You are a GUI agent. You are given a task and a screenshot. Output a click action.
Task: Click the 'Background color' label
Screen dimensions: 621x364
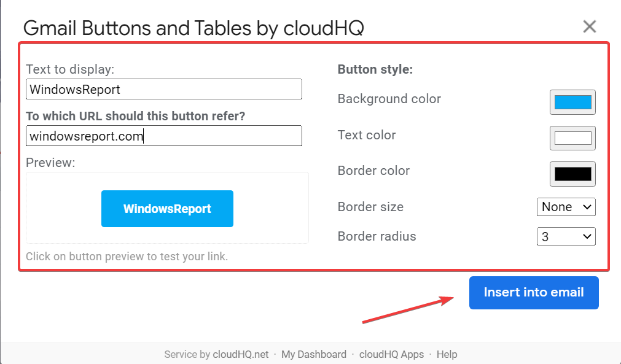(389, 99)
